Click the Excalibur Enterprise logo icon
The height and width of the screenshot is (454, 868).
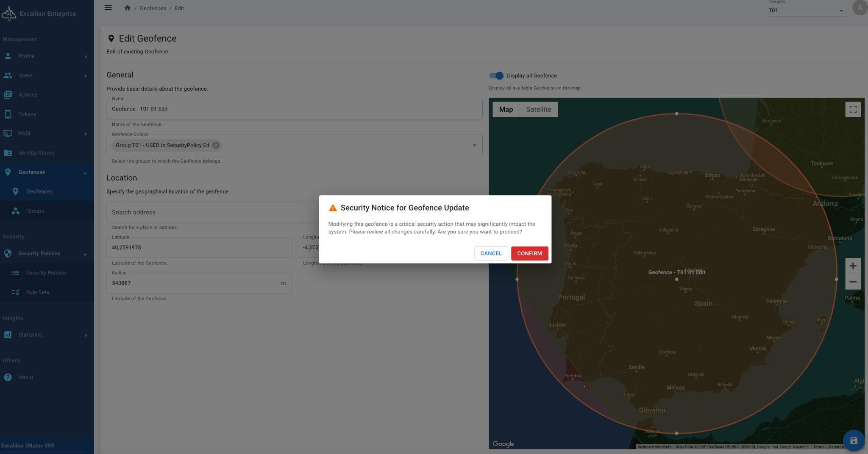tap(9, 14)
